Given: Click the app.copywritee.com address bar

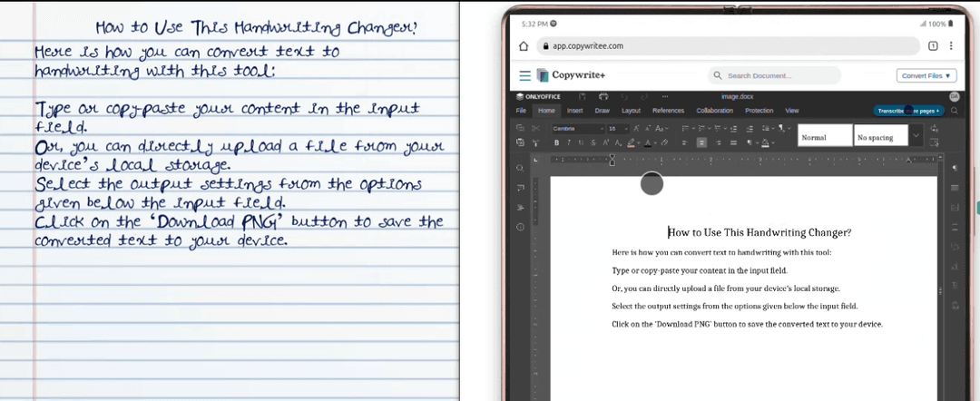Looking at the screenshot, I should pos(728,45).
